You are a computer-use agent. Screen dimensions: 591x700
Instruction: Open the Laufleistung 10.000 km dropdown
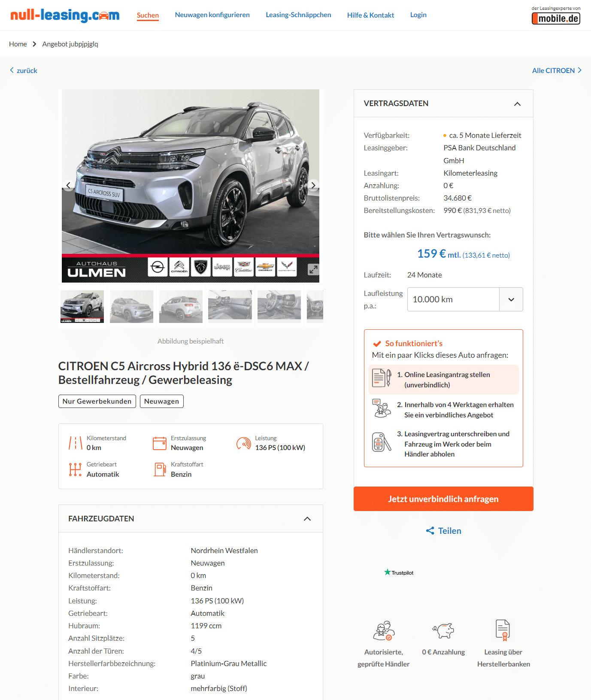(465, 299)
